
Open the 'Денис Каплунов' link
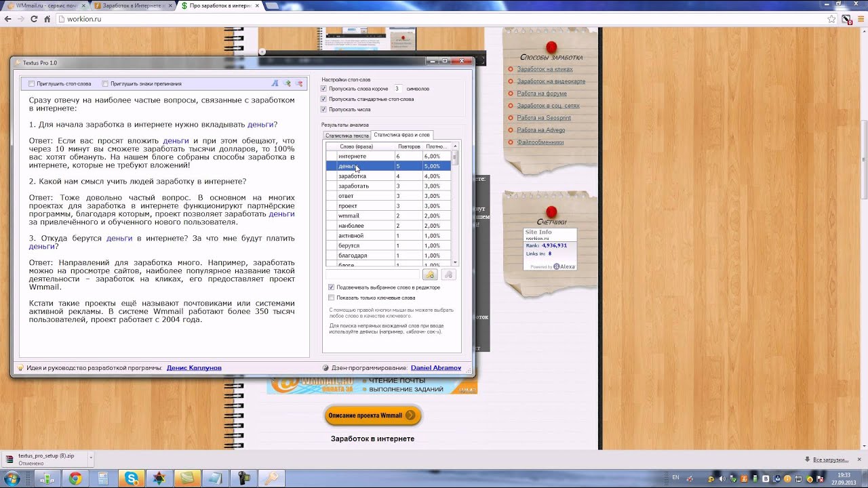pyautogui.click(x=194, y=368)
